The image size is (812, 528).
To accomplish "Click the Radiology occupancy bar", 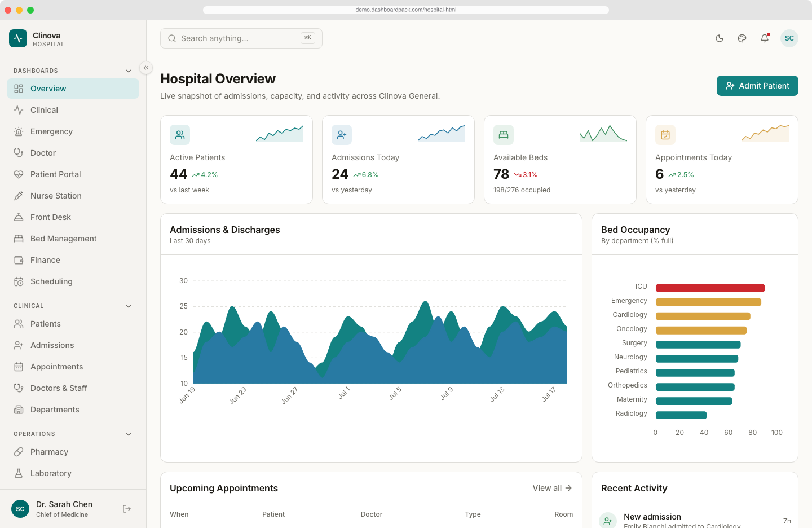I will (681, 415).
